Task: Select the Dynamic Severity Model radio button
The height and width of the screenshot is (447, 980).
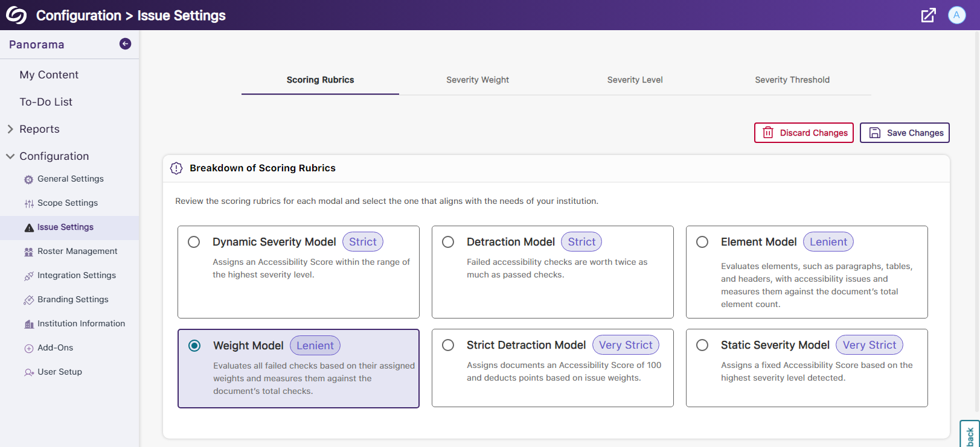Action: click(194, 242)
